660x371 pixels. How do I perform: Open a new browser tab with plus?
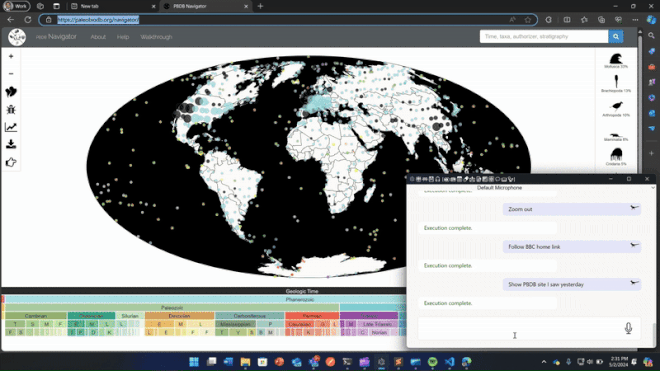(260, 6)
